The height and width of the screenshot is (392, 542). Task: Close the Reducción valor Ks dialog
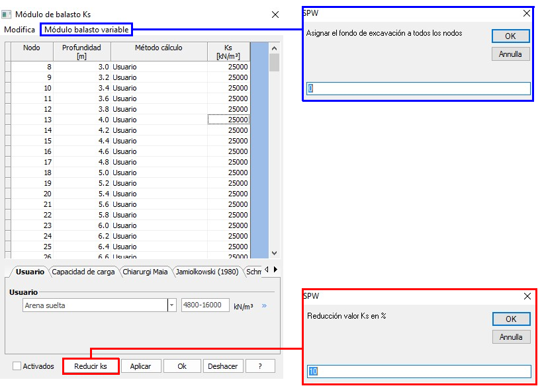[x=527, y=297]
